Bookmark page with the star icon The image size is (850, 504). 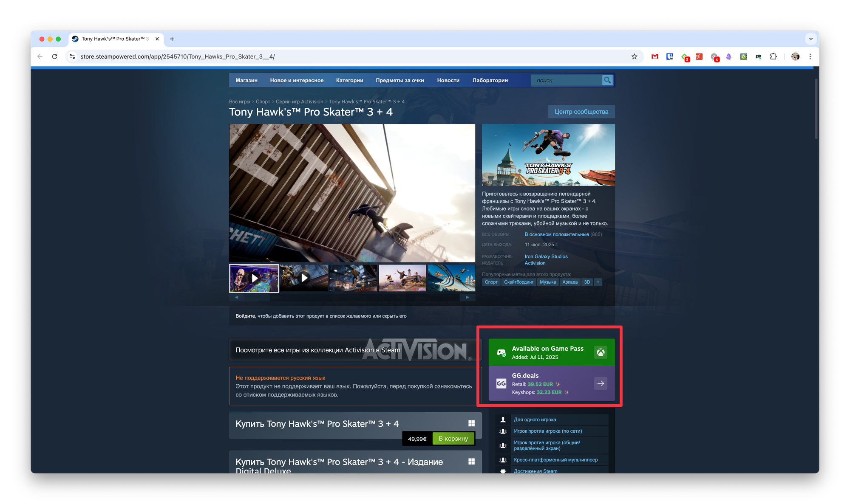pos(634,56)
